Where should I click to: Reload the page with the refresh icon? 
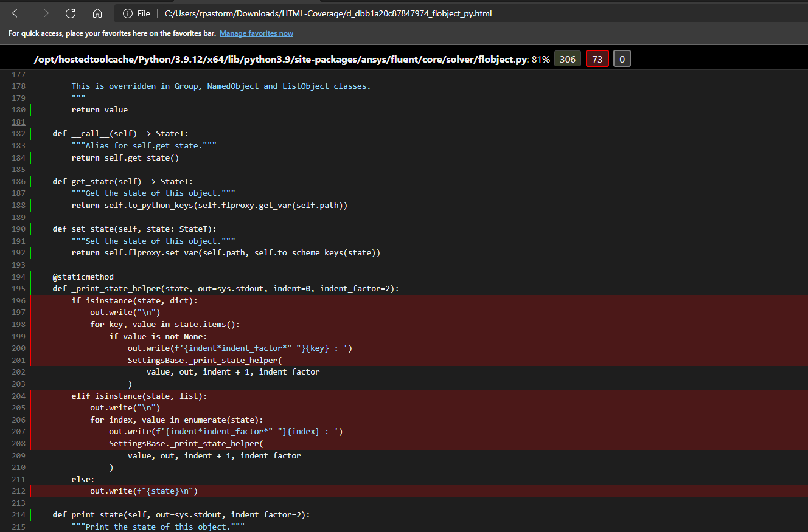tap(71, 13)
